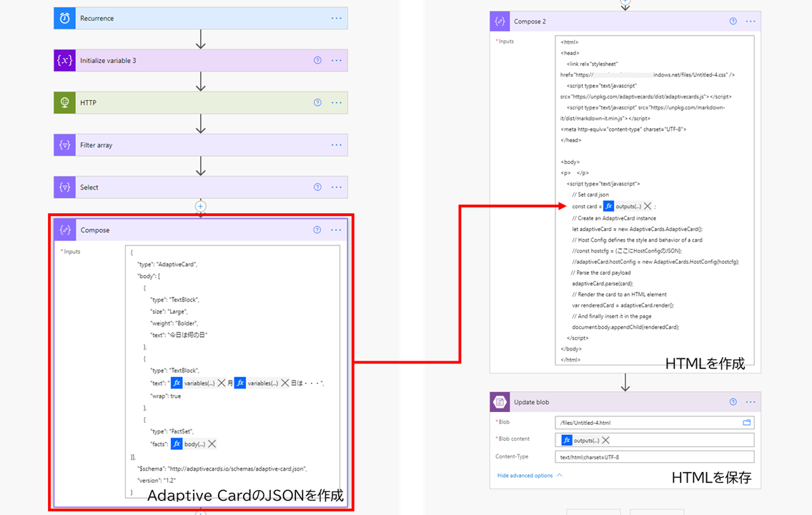Click the "wrap": true line
This screenshot has width=812, height=515.
click(x=165, y=396)
